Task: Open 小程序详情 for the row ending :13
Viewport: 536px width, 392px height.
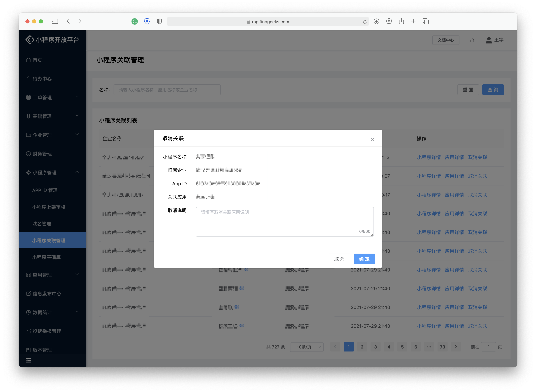Action: 429,157
